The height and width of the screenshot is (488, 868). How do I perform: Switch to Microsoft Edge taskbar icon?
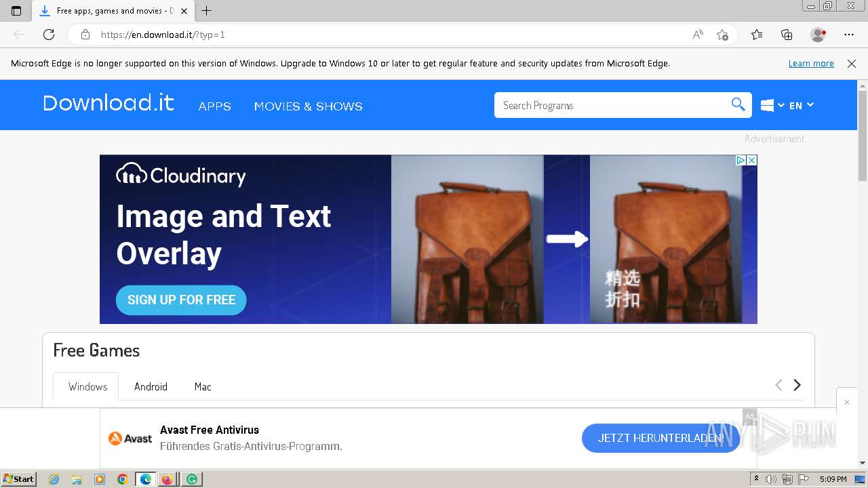point(146,479)
